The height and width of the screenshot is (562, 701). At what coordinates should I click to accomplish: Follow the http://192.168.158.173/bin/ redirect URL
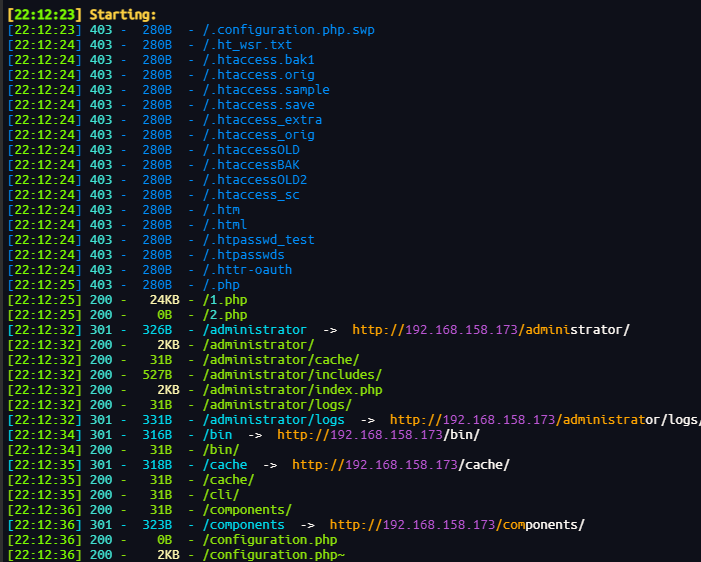point(378,435)
